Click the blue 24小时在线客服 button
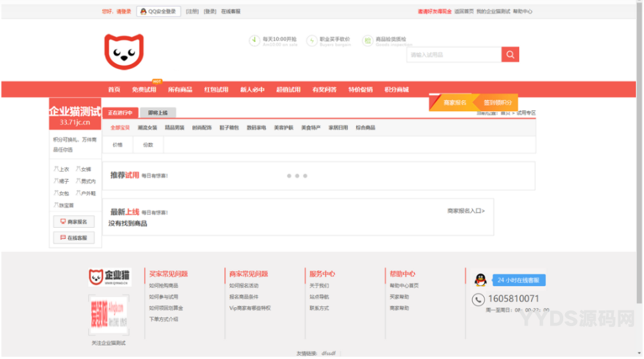This screenshot has width=644, height=359. click(x=519, y=280)
